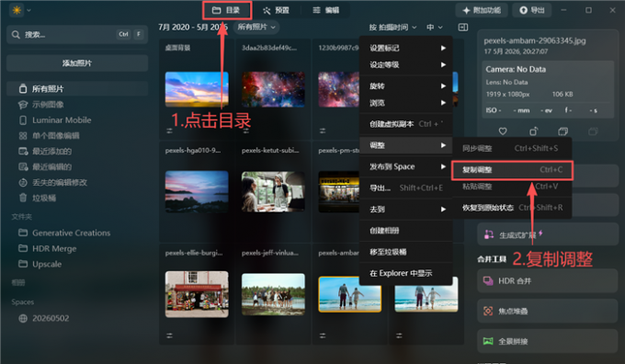625x364 pixels.
Task: Click the Luminar Mobile phone icon
Action: pos(23,120)
